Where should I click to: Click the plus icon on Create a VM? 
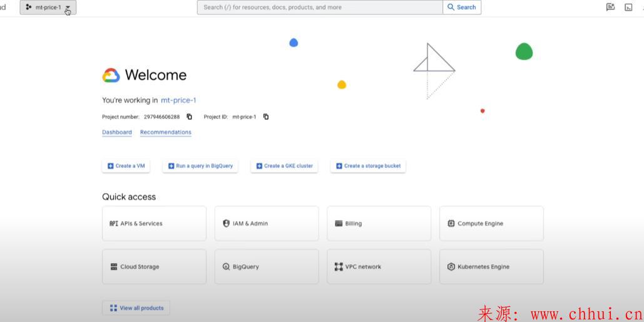coord(111,166)
